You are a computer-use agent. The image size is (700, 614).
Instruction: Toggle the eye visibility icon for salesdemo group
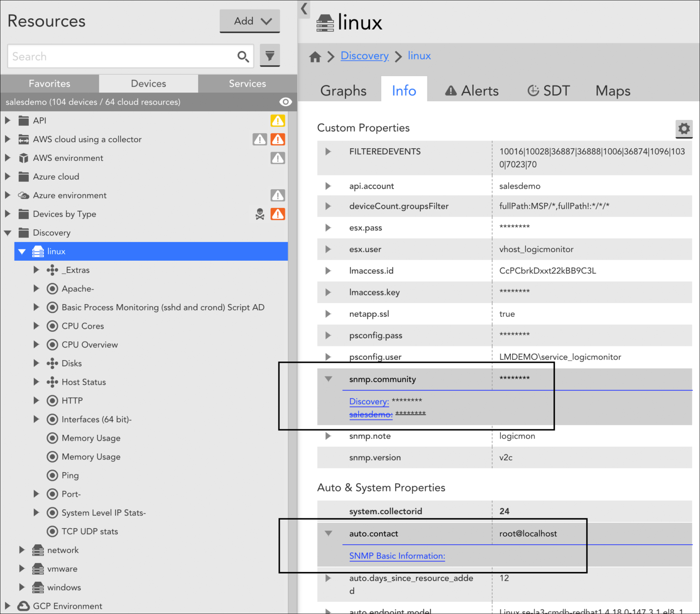(x=286, y=102)
